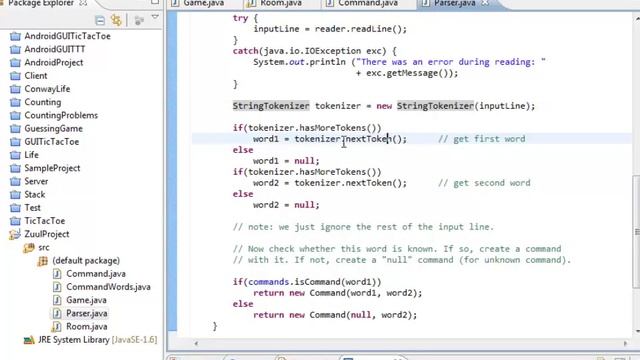The image size is (640, 360).
Task: Click the ZuulProject open project icon
Action: point(15,234)
